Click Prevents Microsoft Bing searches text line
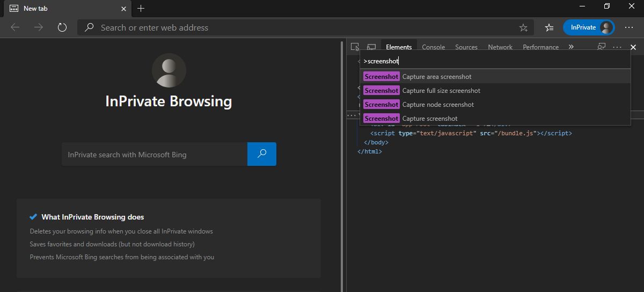 pos(122,257)
